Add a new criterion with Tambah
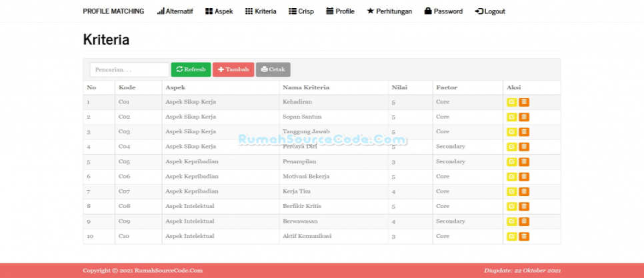The width and height of the screenshot is (644, 278). click(x=233, y=69)
